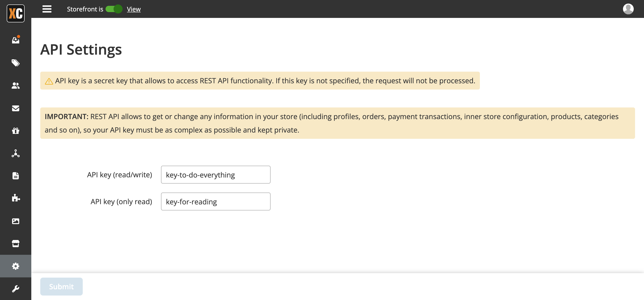Select the Sales Channels icon

tap(15, 153)
